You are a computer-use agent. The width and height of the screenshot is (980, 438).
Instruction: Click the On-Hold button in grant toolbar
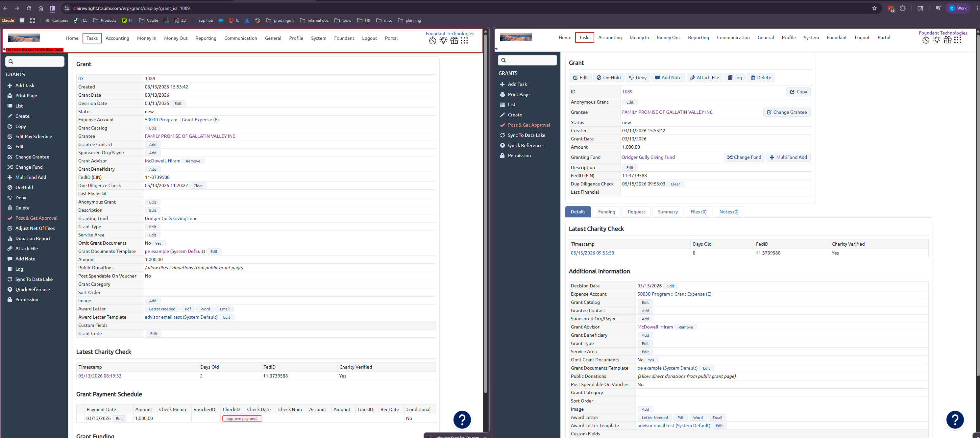tap(608, 78)
